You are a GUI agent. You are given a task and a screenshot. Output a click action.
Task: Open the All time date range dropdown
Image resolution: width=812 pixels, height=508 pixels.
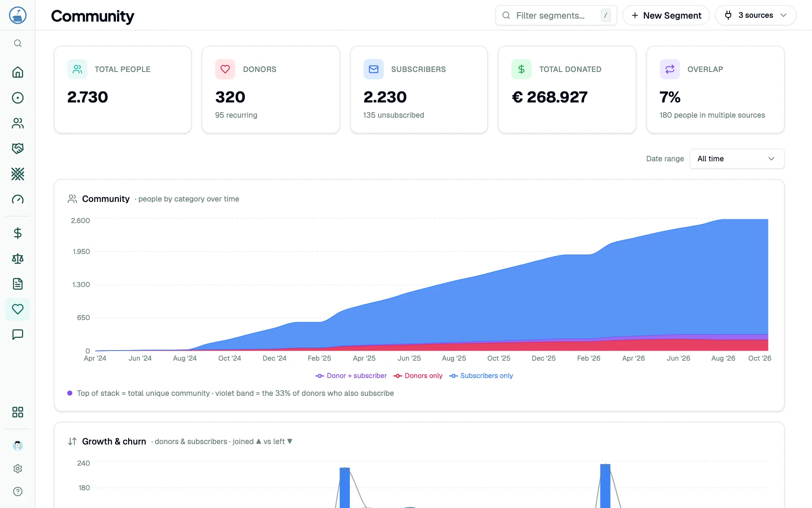[737, 159]
